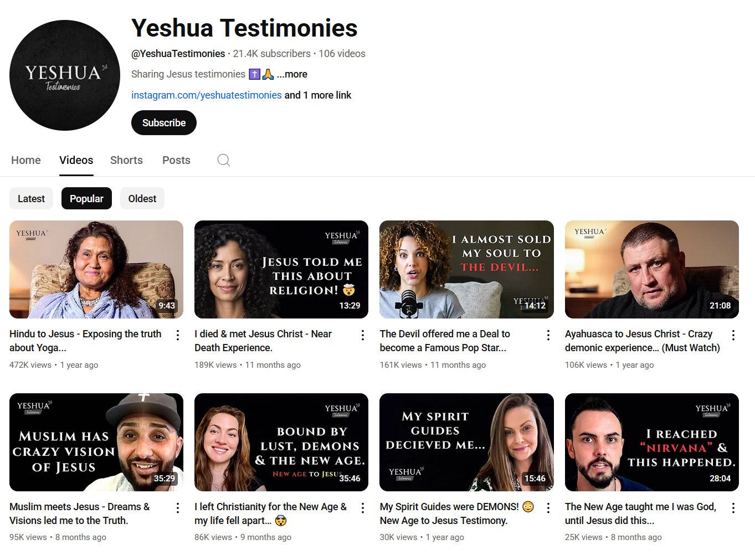The width and height of the screenshot is (755, 560).
Task: Expand channel description with ...more
Action: pyautogui.click(x=292, y=74)
